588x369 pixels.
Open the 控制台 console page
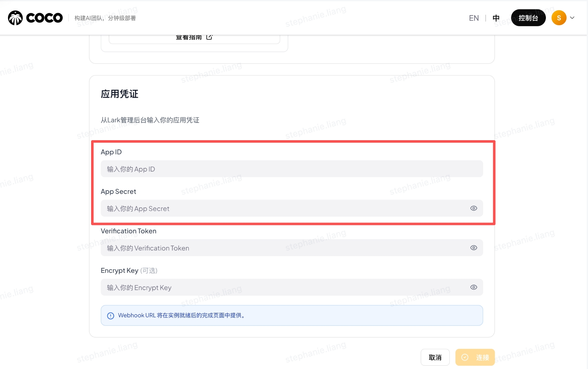(x=528, y=18)
